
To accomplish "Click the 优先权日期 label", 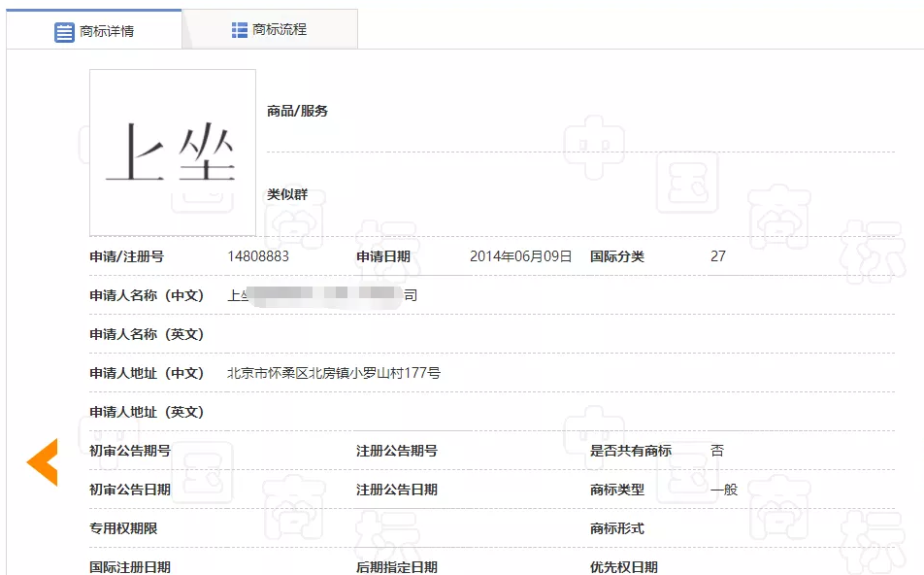I will pyautogui.click(x=623, y=567).
